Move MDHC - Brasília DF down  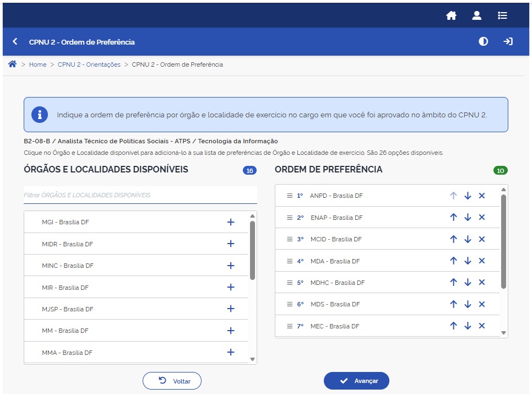468,282
